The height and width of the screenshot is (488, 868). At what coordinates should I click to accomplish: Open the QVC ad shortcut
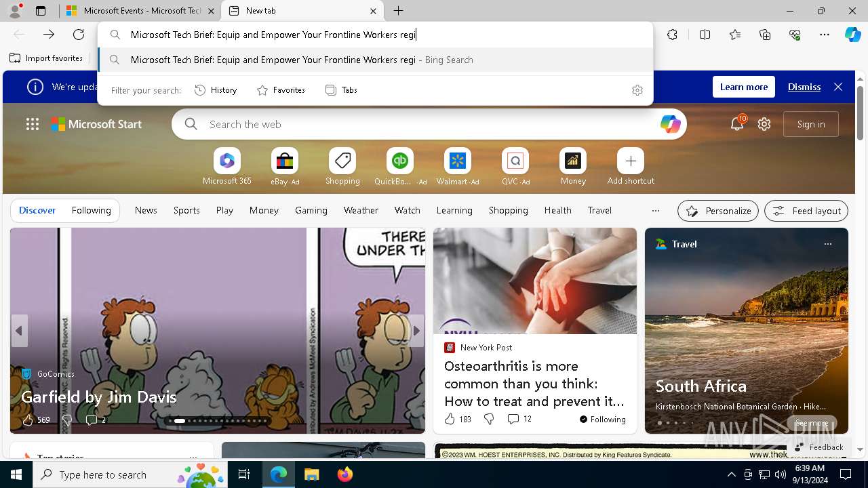[x=515, y=167]
